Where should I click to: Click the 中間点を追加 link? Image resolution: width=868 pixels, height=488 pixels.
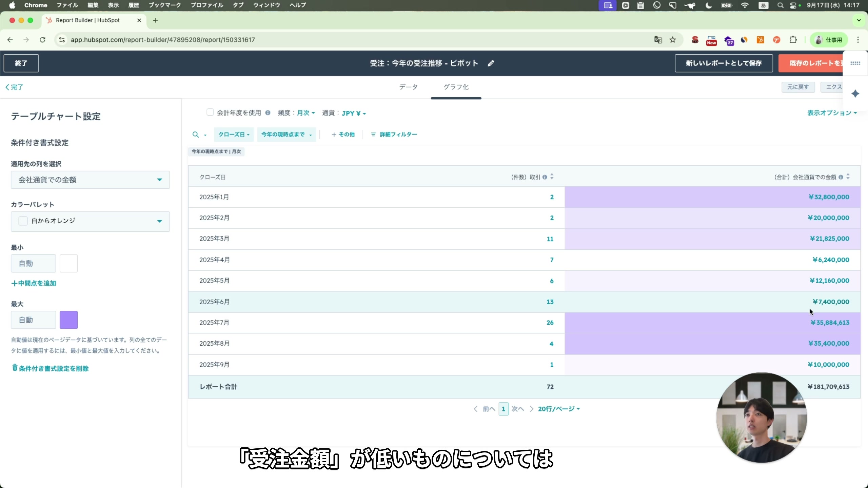click(x=33, y=283)
